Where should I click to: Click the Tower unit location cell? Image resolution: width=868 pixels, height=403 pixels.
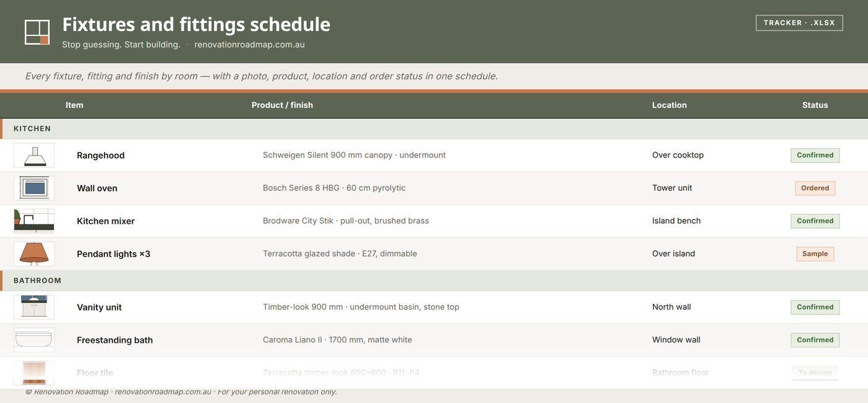tap(672, 188)
